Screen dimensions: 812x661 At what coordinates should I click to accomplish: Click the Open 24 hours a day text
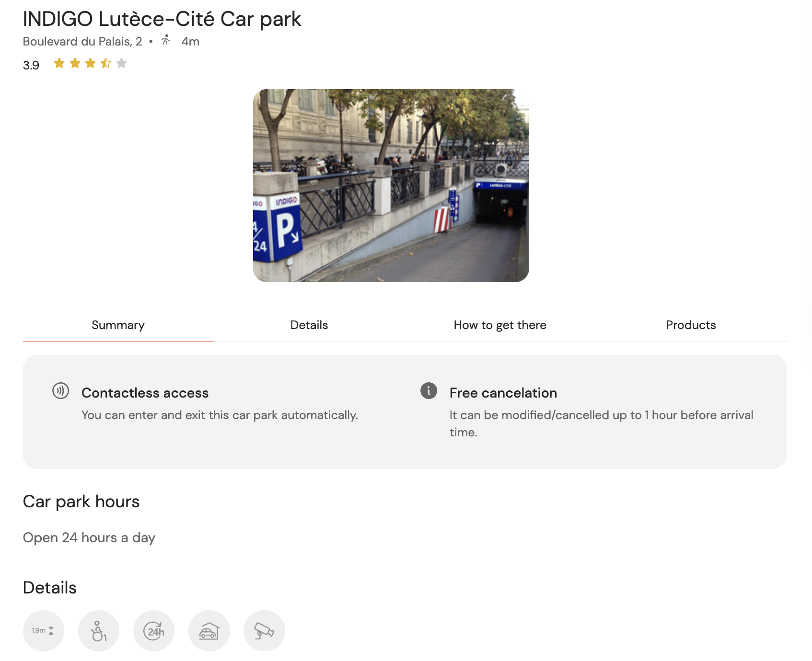click(x=89, y=537)
